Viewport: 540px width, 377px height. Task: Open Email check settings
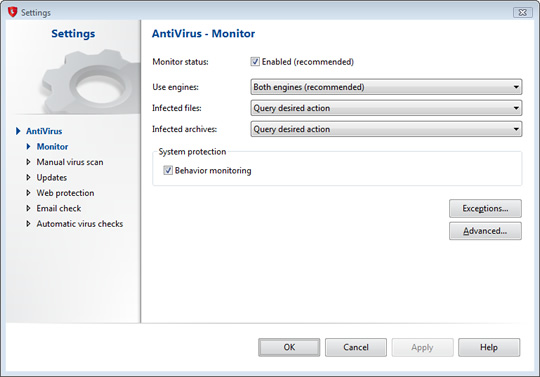(x=59, y=208)
